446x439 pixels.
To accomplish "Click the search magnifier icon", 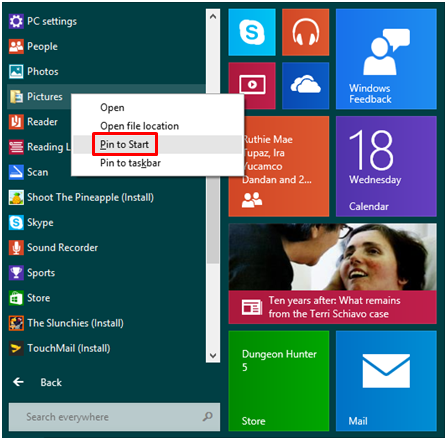I will click(x=208, y=416).
